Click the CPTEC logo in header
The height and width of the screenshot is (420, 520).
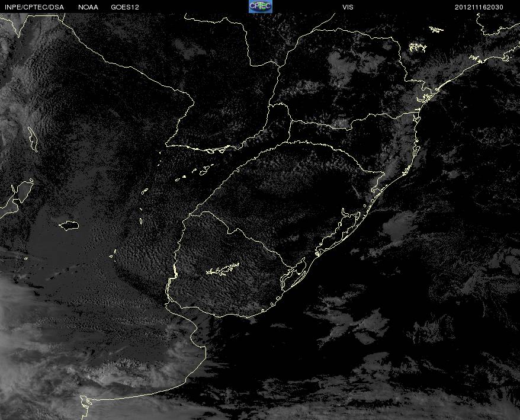(x=261, y=7)
